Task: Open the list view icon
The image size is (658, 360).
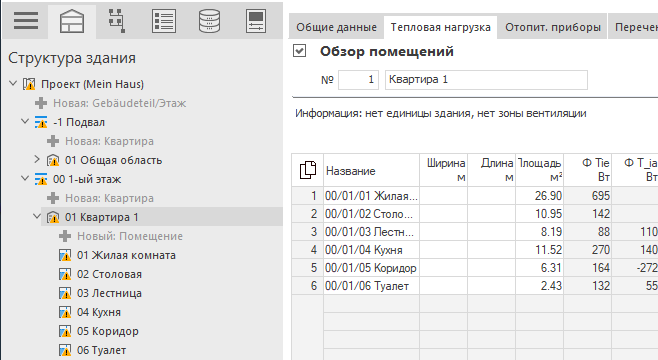Action: (x=164, y=21)
